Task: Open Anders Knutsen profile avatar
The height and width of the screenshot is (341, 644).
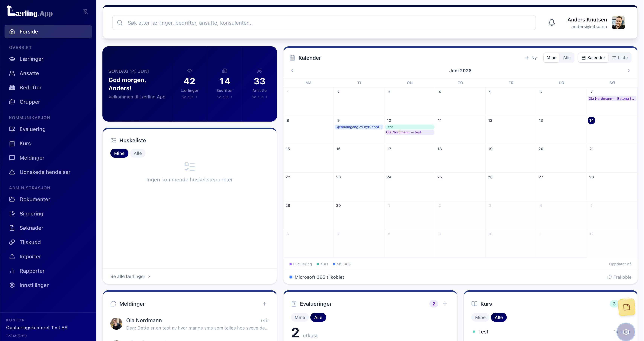Action: [618, 23]
